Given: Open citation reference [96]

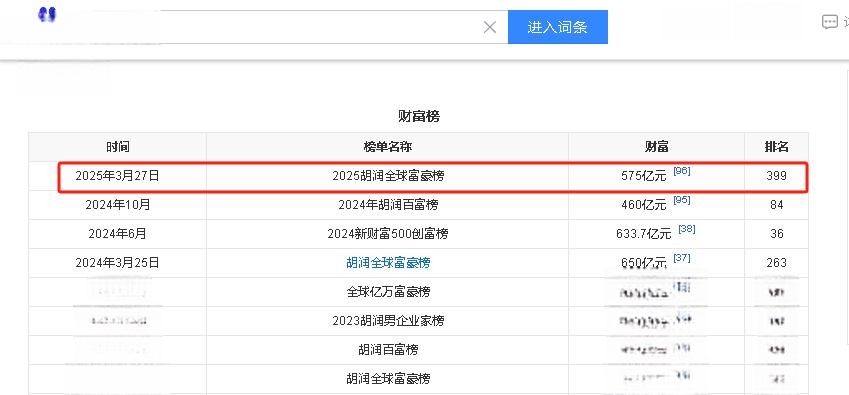Looking at the screenshot, I should (682, 171).
